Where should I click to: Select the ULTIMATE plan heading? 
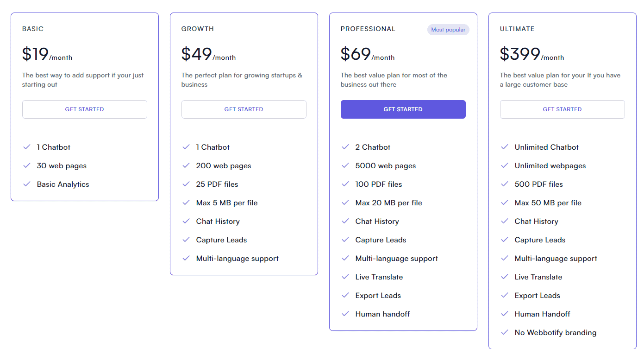click(517, 28)
